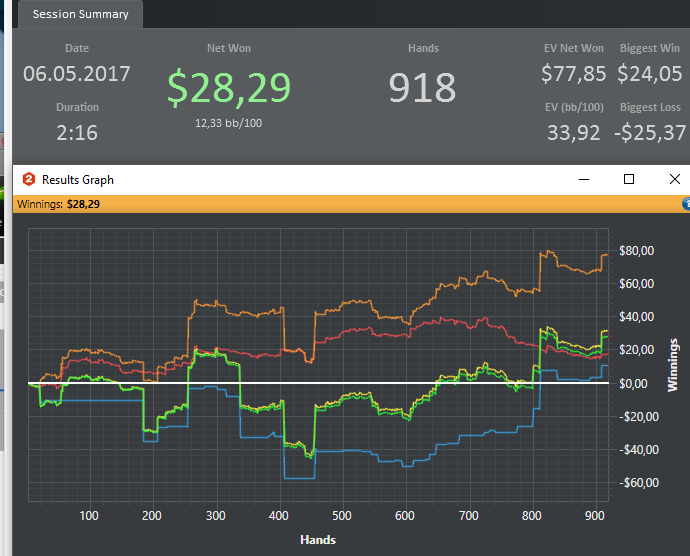
Task: Click the Biggest Win value $24,05
Action: point(650,74)
